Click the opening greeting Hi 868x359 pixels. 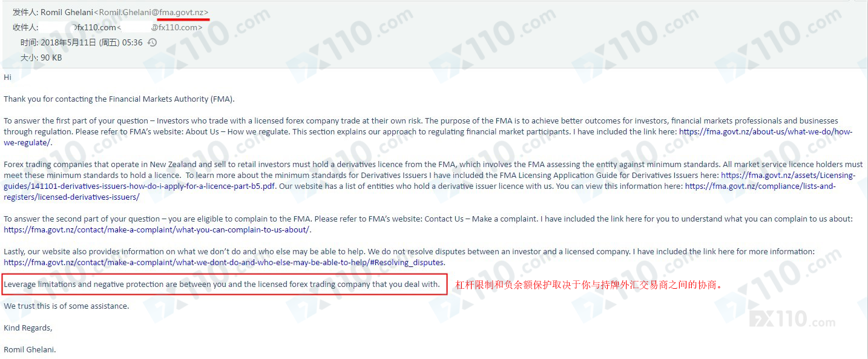[7, 77]
